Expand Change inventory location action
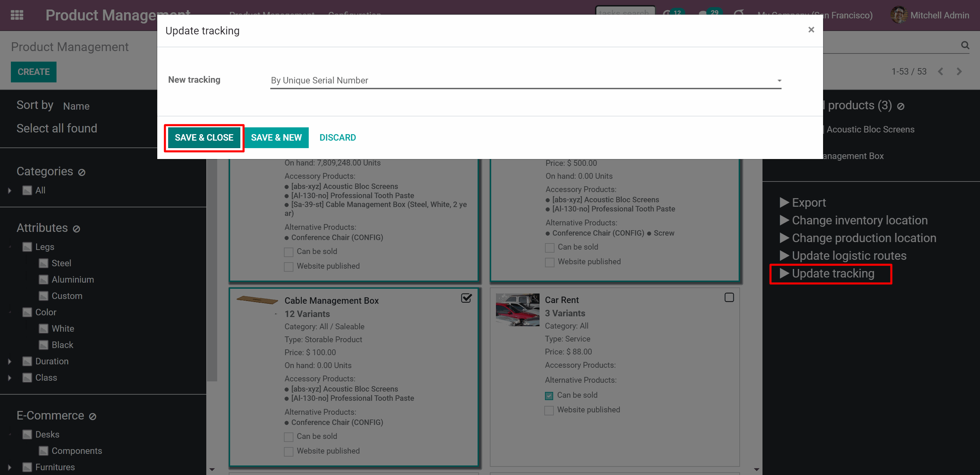 click(x=853, y=221)
